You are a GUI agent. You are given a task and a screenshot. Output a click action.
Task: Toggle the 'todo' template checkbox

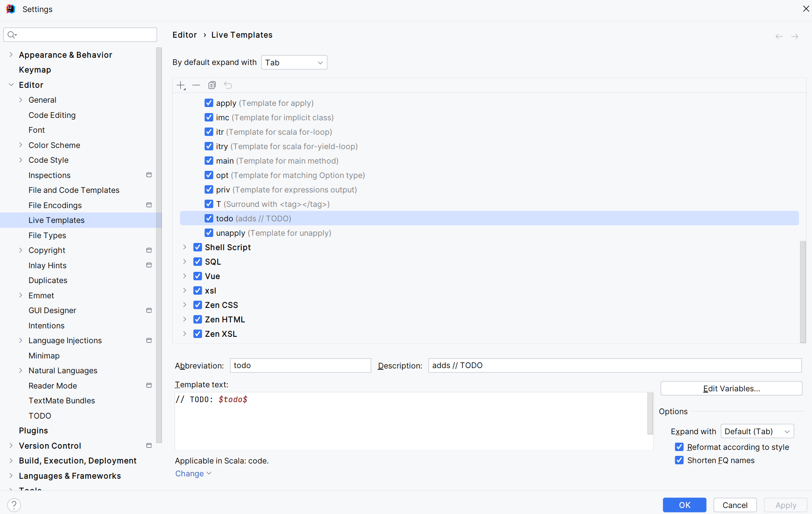209,218
